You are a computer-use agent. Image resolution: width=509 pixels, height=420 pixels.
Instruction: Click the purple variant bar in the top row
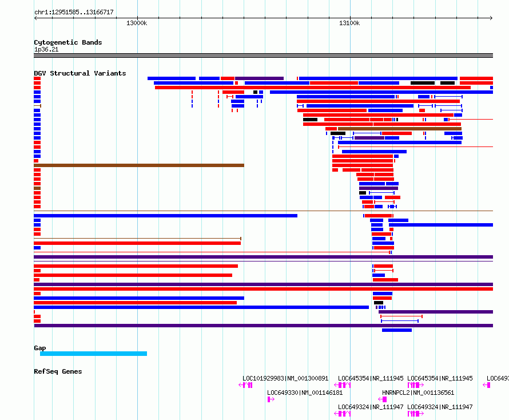click(260, 78)
